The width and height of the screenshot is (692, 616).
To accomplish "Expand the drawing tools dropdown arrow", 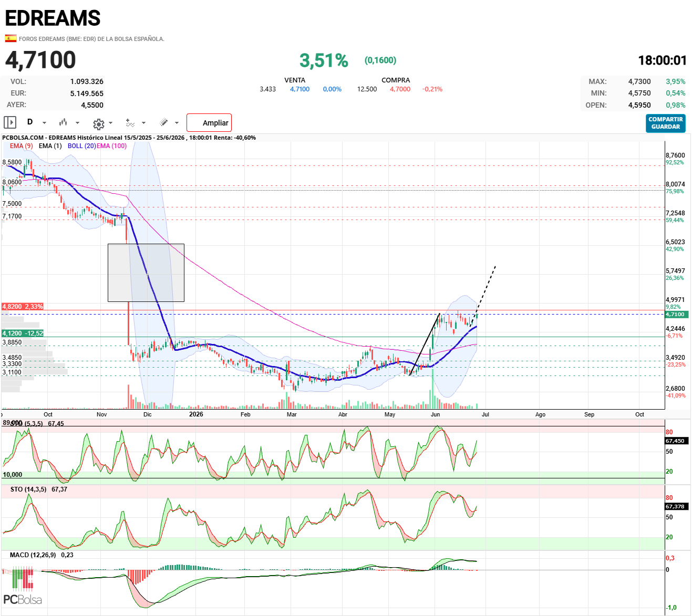I will [177, 123].
